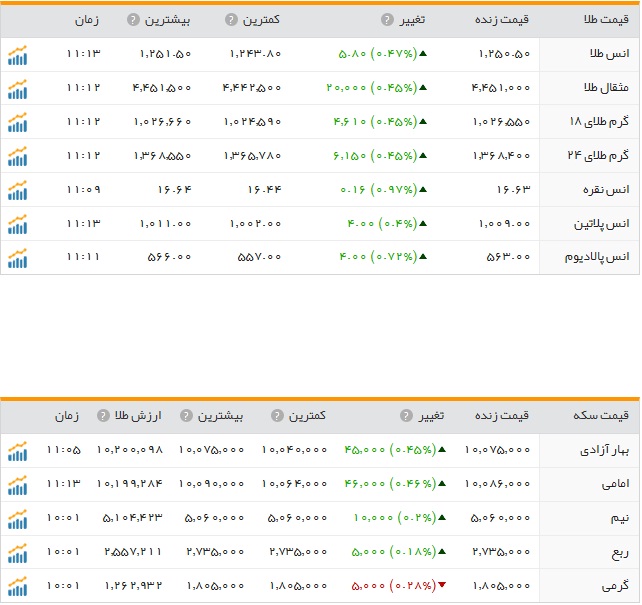Select انس پالادیوم row label

(x=597, y=257)
